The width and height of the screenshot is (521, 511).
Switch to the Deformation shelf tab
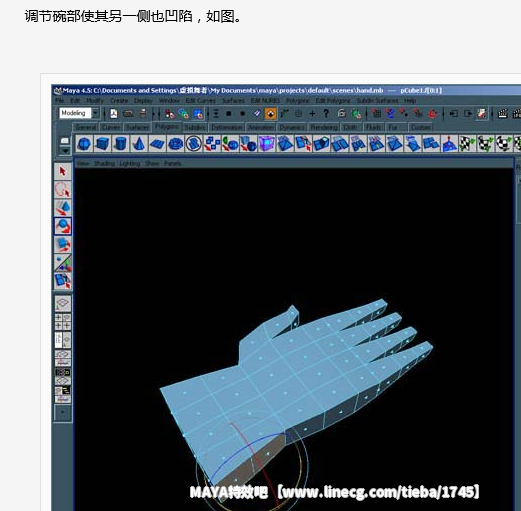point(227,127)
